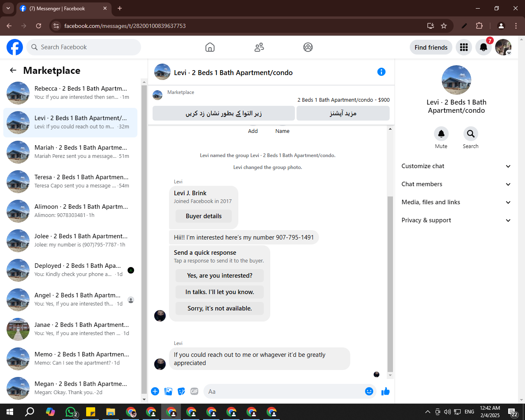Screen dimensions: 525x420
Task: Open the new browser tab button
Action: (x=120, y=8)
